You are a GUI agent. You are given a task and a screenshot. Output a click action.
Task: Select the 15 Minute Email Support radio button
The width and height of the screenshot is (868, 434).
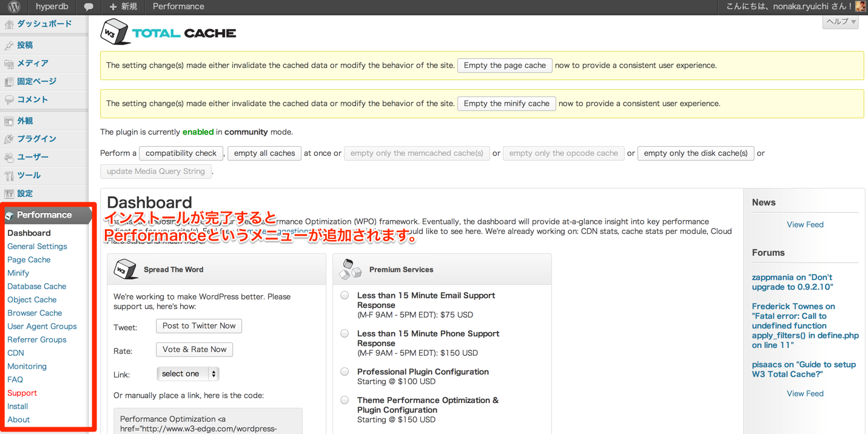[345, 295]
